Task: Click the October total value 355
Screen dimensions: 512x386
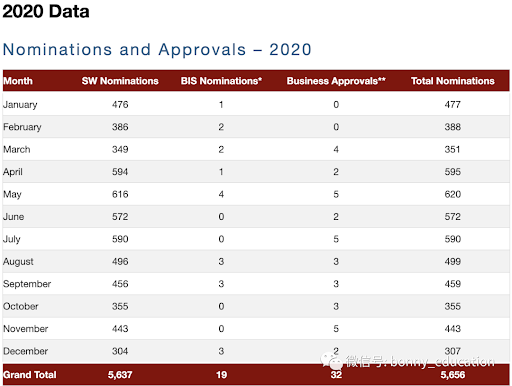Action: tap(452, 306)
